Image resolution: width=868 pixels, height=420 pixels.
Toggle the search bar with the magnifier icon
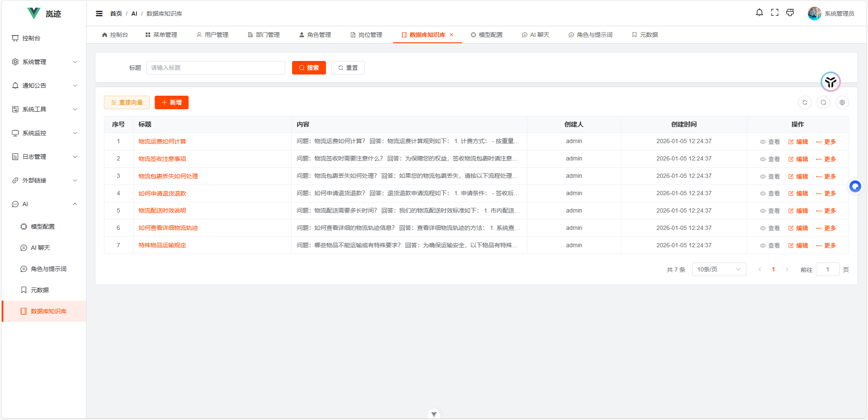823,102
